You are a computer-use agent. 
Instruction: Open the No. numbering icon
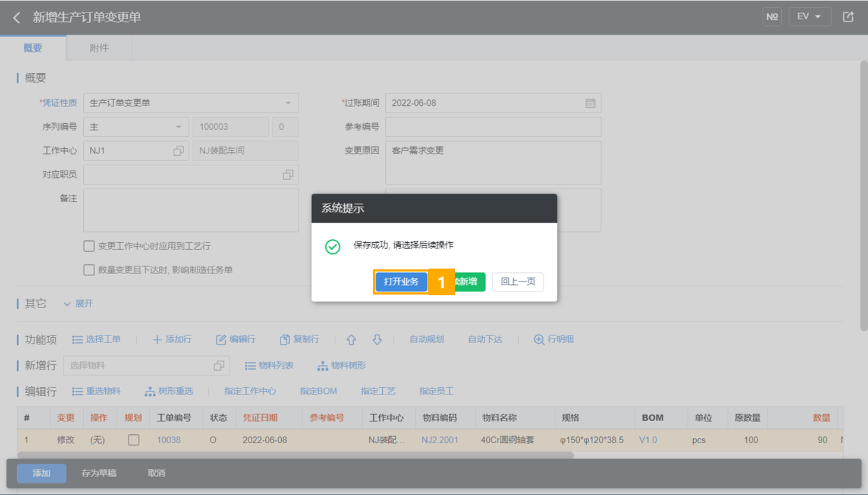pyautogui.click(x=772, y=17)
